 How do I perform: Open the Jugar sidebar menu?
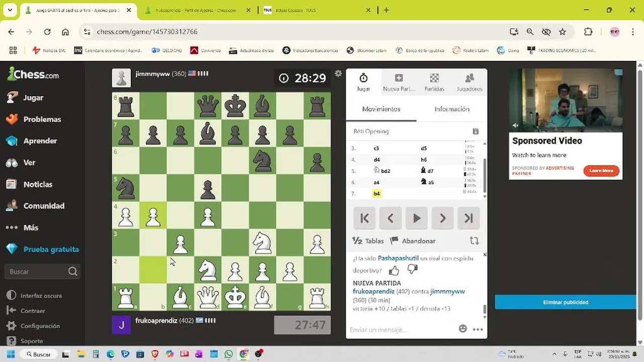[x=25, y=98]
